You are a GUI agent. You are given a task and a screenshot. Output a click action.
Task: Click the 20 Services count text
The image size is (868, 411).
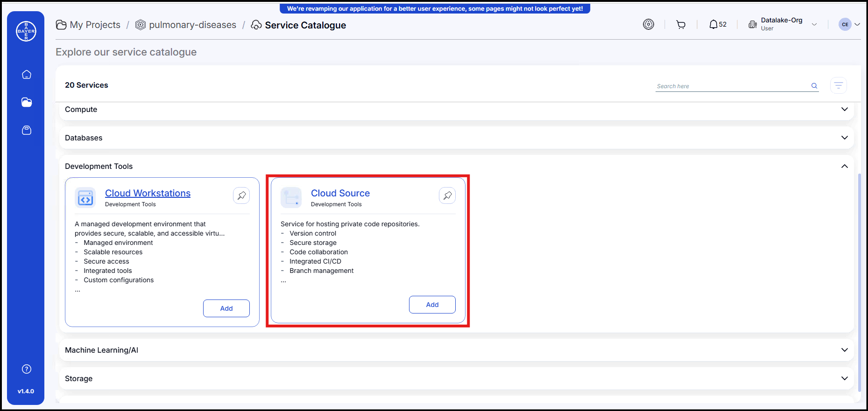(86, 85)
